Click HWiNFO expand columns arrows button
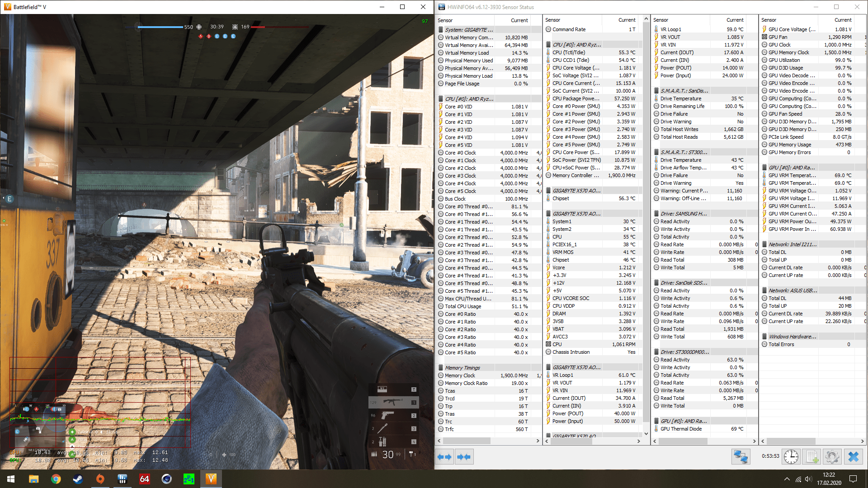 (445, 457)
